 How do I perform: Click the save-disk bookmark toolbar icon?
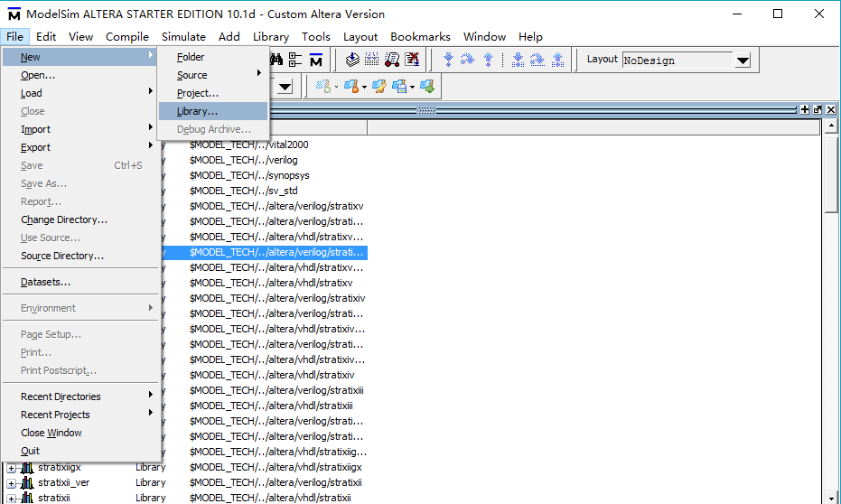click(399, 87)
